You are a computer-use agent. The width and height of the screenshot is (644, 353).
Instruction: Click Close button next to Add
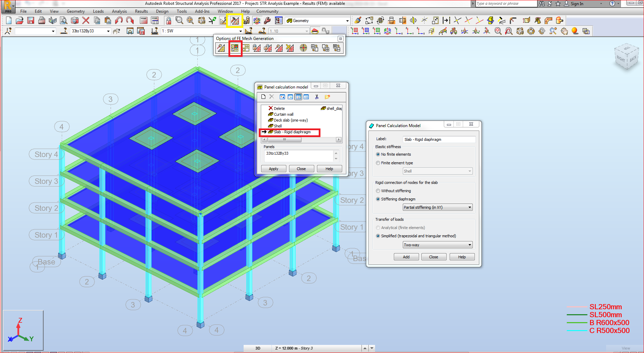coord(433,257)
